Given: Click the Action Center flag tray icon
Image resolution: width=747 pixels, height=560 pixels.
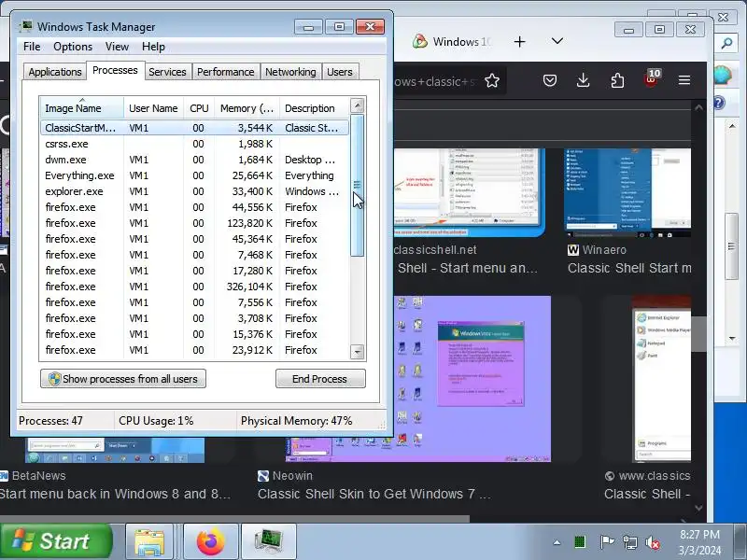Looking at the screenshot, I should 607,542.
